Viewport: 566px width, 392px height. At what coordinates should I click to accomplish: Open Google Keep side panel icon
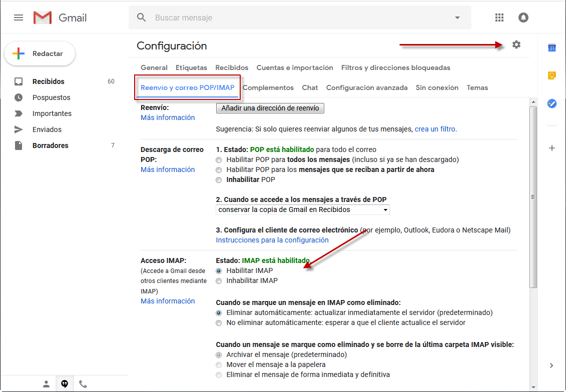tap(551, 75)
